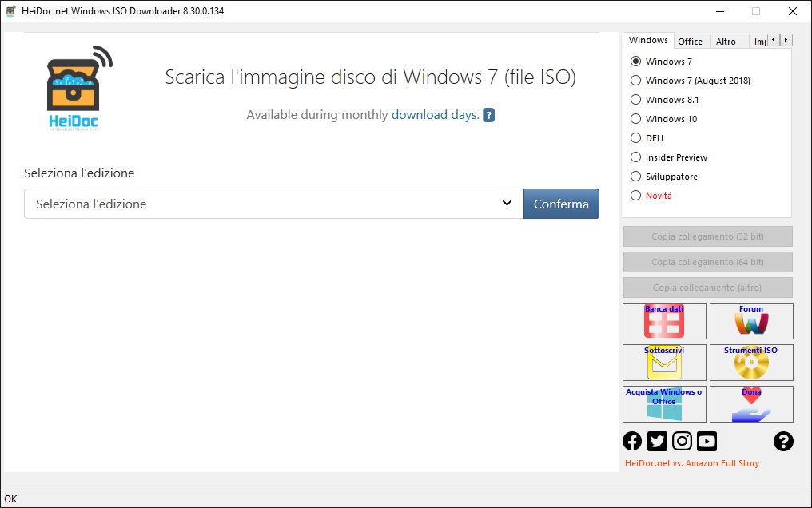Open Strumenti ISO disc tile
The image size is (812, 508).
(751, 363)
